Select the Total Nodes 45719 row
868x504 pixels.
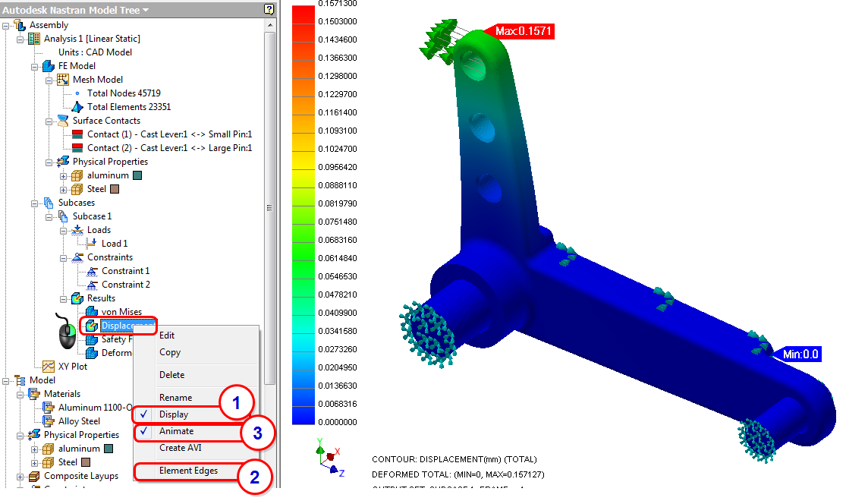[x=124, y=93]
